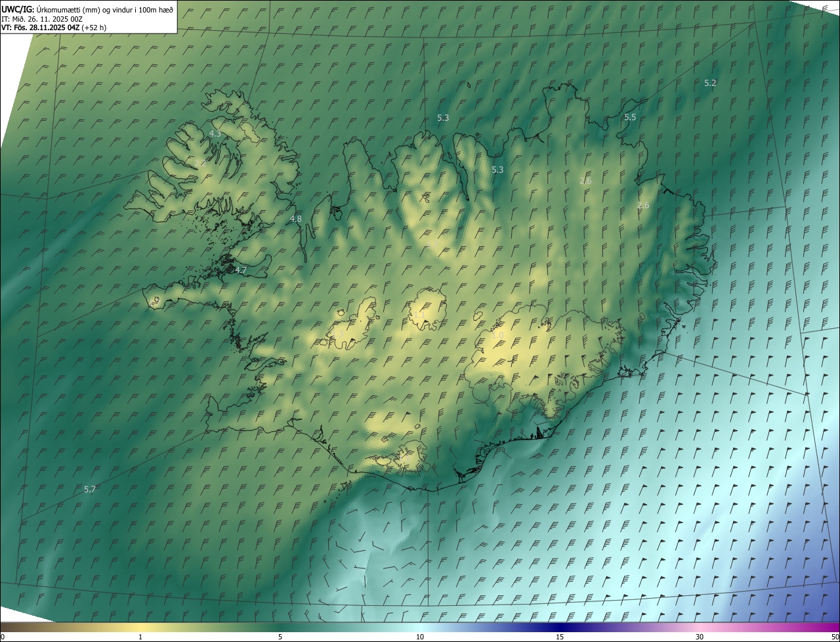Click the 0 tick on the color scale

pos(3,637)
